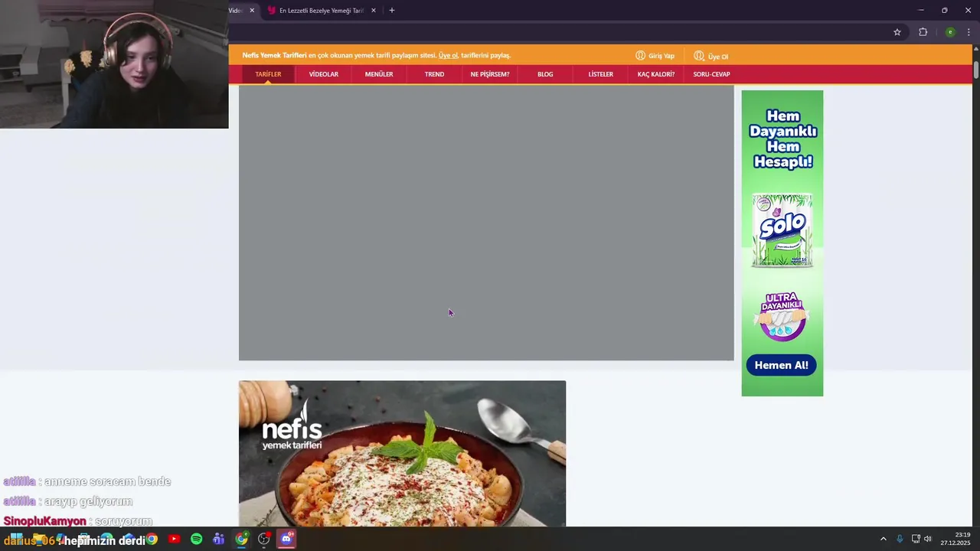Bookmark this page with the star icon
Viewport: 980px width, 551px height.
pyautogui.click(x=897, y=32)
